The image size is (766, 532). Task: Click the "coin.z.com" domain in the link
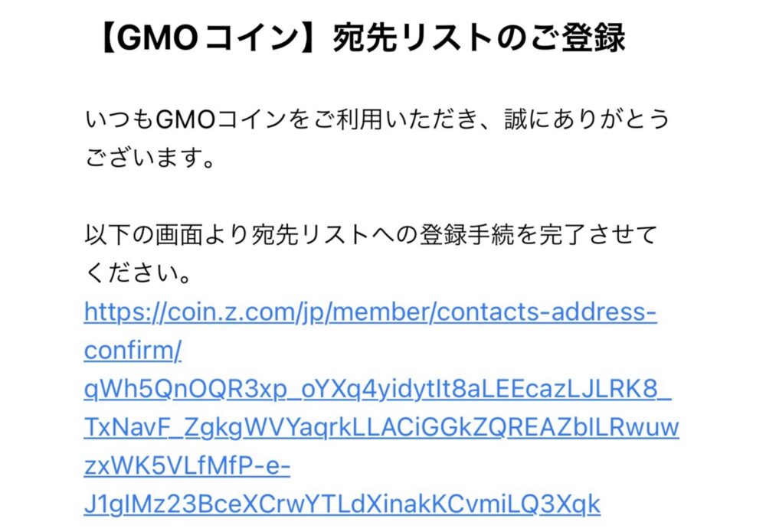pyautogui.click(x=230, y=312)
